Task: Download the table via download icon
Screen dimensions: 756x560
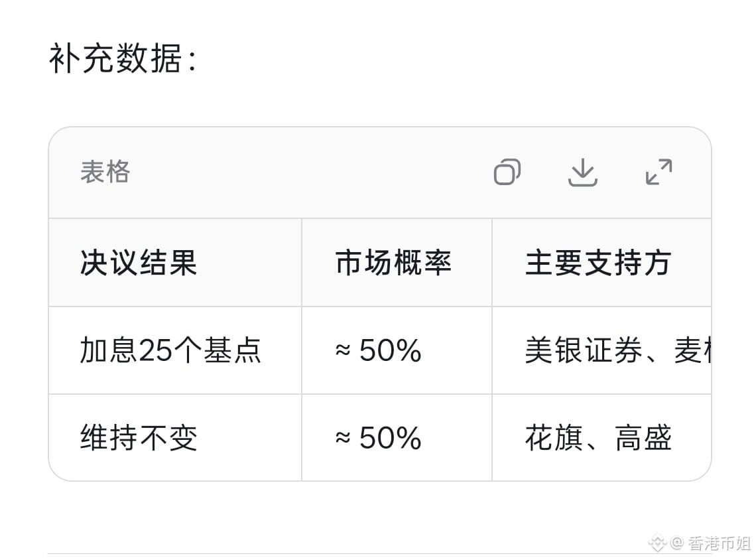Action: tap(582, 172)
